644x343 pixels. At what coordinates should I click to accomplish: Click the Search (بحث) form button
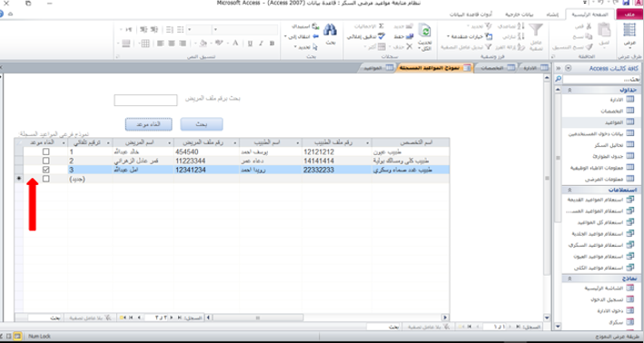(202, 124)
